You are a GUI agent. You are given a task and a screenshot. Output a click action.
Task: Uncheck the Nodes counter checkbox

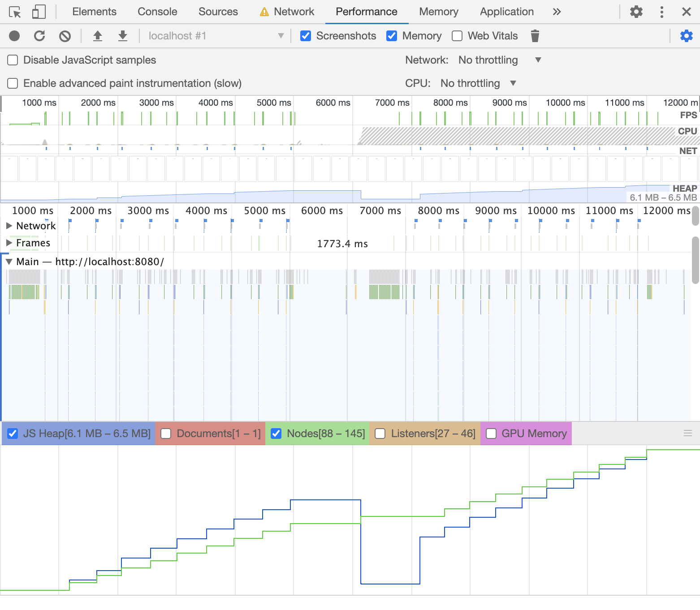click(276, 434)
